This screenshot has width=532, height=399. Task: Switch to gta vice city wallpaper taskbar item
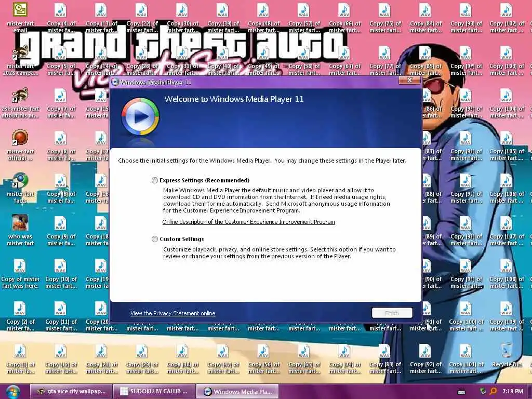(x=71, y=392)
